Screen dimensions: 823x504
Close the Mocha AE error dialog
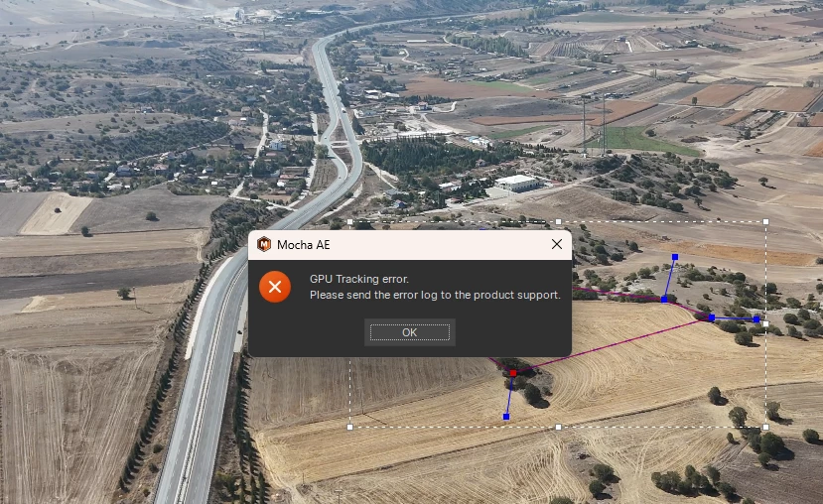coord(557,244)
